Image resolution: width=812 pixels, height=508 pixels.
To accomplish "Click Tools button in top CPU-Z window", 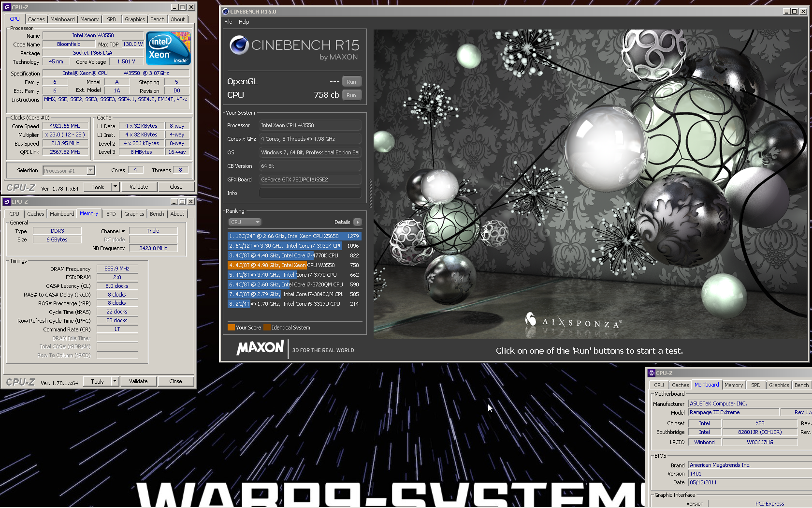I will pos(98,187).
